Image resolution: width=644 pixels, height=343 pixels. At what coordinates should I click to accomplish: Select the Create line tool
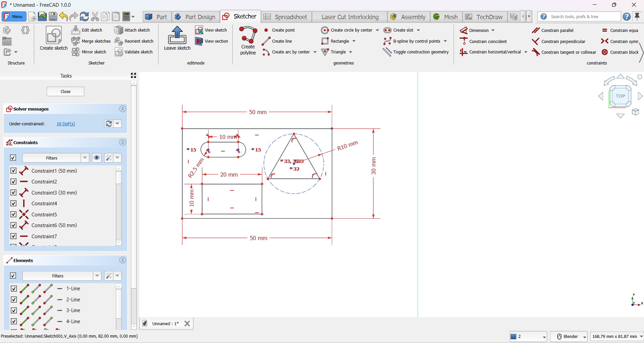pos(277,41)
